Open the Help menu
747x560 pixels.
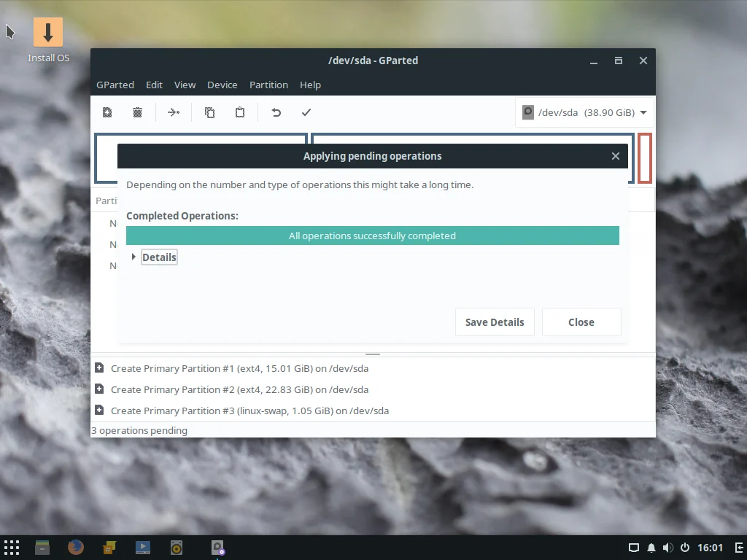(x=310, y=85)
